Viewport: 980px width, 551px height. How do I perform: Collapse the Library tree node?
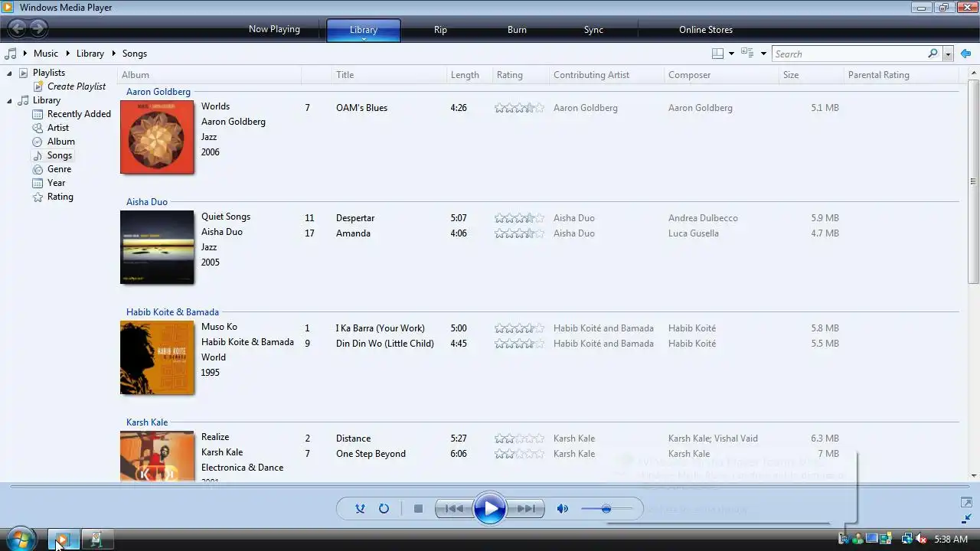point(9,100)
